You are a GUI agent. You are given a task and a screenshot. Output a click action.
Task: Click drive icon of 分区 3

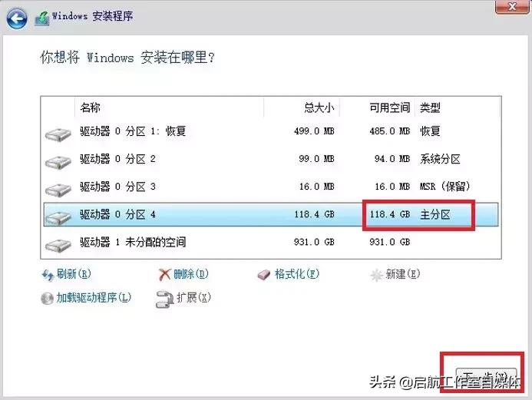[x=58, y=190]
